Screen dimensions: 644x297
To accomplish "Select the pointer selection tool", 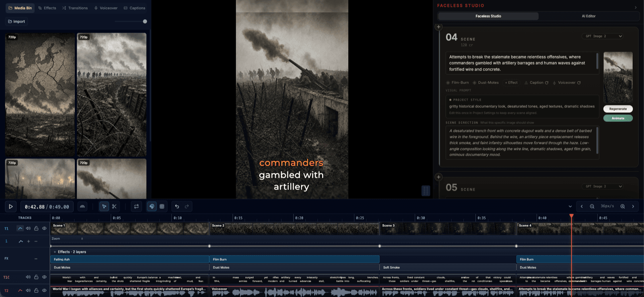I will coord(104,206).
